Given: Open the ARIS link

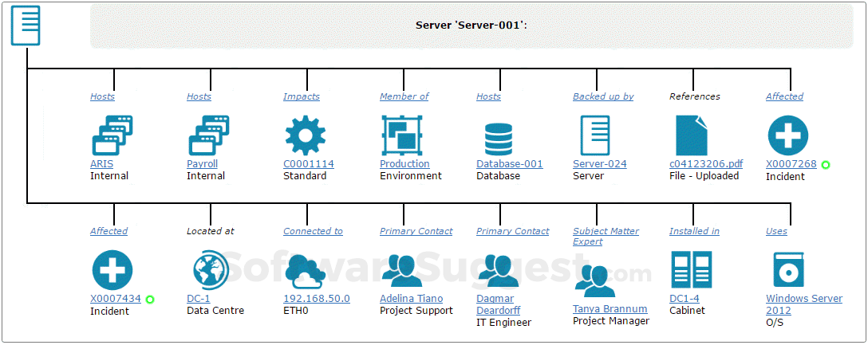Looking at the screenshot, I should [x=101, y=163].
